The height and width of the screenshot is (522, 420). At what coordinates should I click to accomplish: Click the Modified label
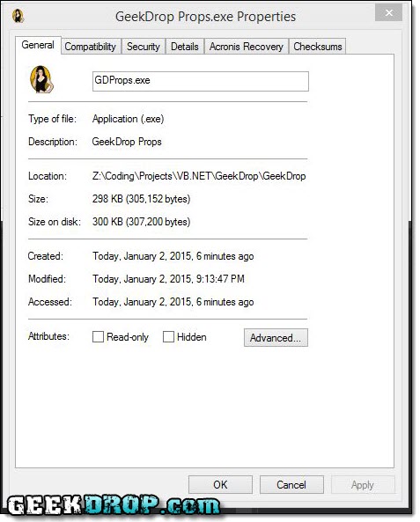(47, 279)
